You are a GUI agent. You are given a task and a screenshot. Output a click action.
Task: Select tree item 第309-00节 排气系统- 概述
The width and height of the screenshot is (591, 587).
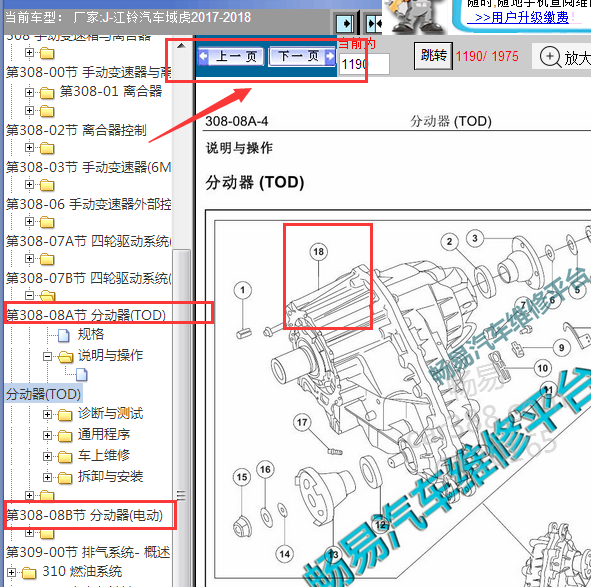pos(88,552)
